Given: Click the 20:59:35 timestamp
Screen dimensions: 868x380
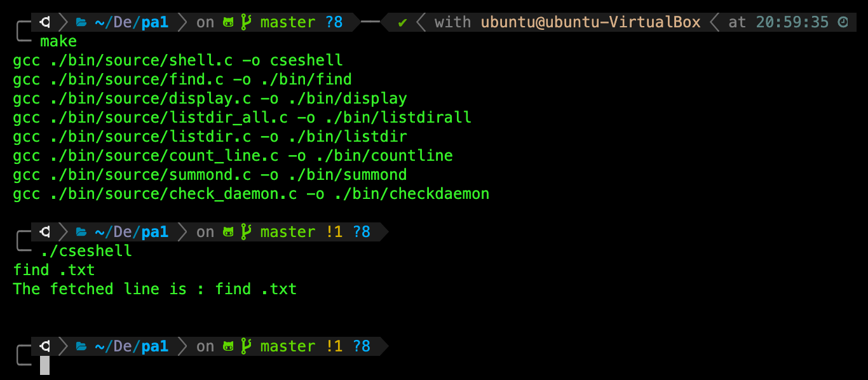Looking at the screenshot, I should 792,22.
